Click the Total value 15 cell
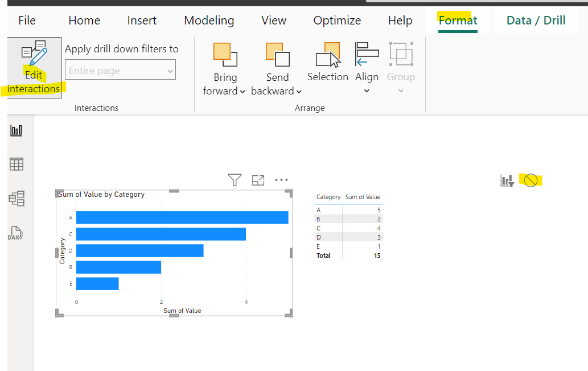Image resolution: width=588 pixels, height=371 pixels. pos(377,255)
